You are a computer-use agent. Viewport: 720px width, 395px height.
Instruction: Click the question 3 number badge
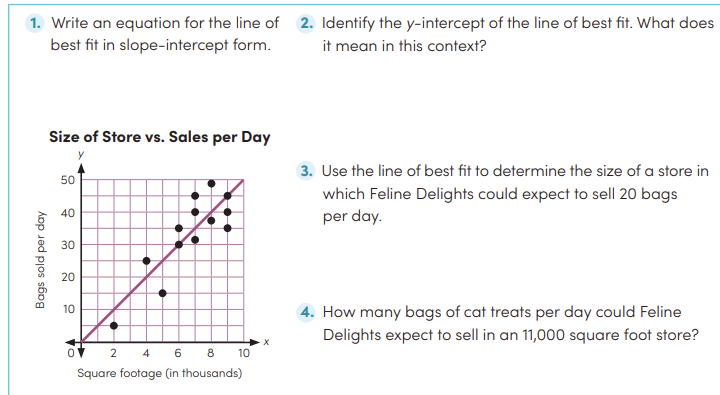coord(306,171)
